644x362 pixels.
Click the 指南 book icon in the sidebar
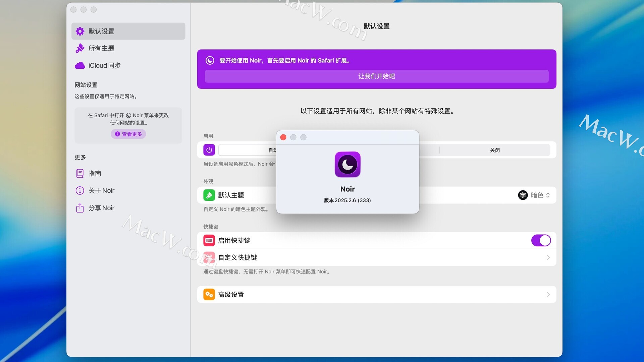coord(80,173)
